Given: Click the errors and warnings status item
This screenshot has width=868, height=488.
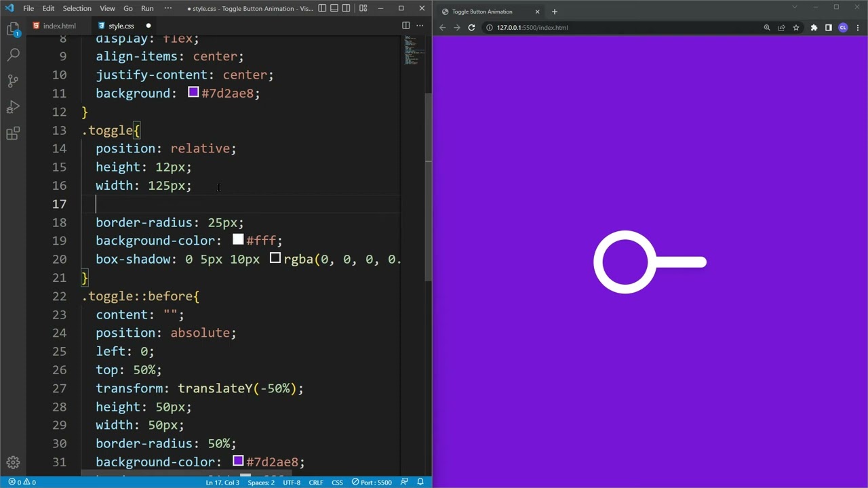Looking at the screenshot, I should (x=22, y=482).
